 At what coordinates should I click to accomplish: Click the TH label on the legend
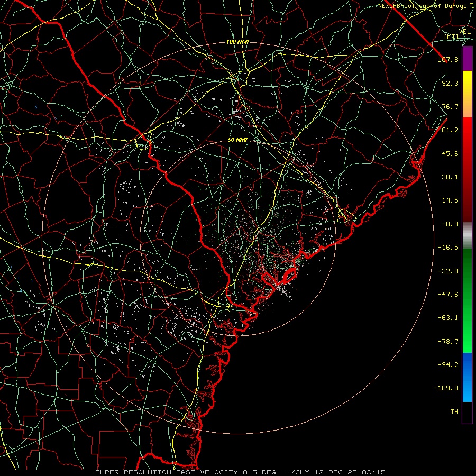[454, 412]
